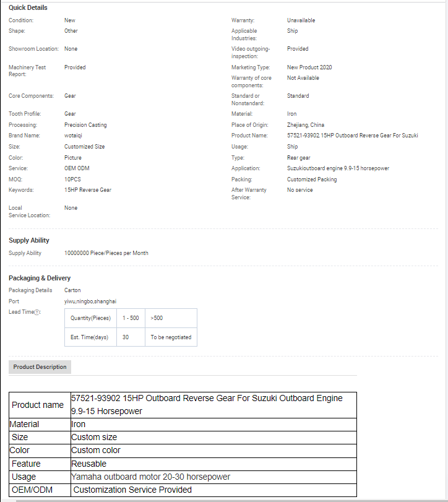Open the Product Description tab

pyautogui.click(x=40, y=367)
